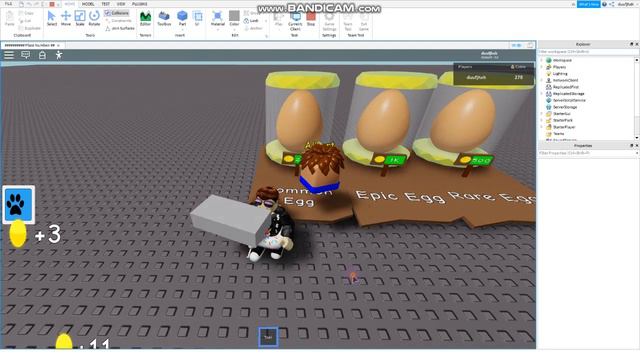This screenshot has height=360, width=640.
Task: Open the in-game emotes icon
Action: tap(59, 55)
